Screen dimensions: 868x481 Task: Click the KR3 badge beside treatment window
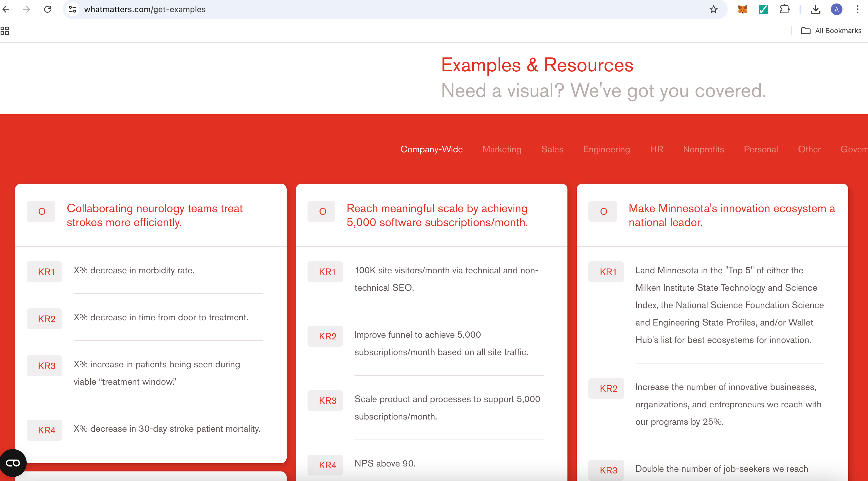point(44,366)
